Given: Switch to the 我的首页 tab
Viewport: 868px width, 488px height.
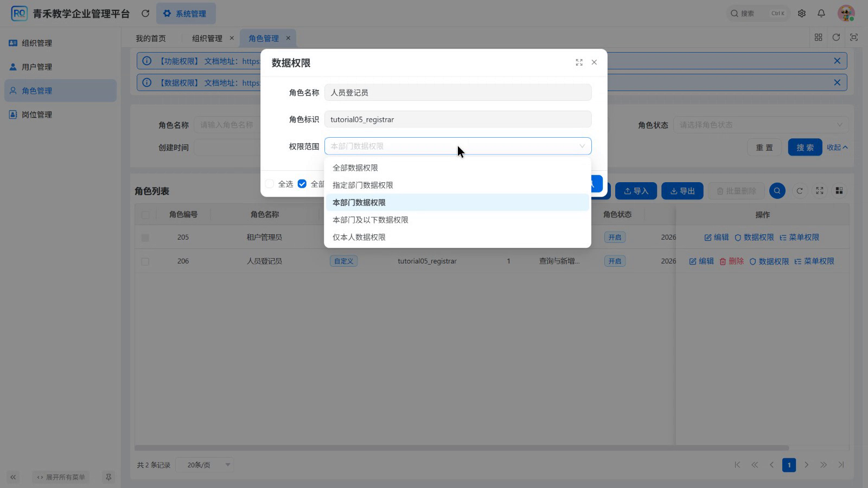Looking at the screenshot, I should (151, 38).
